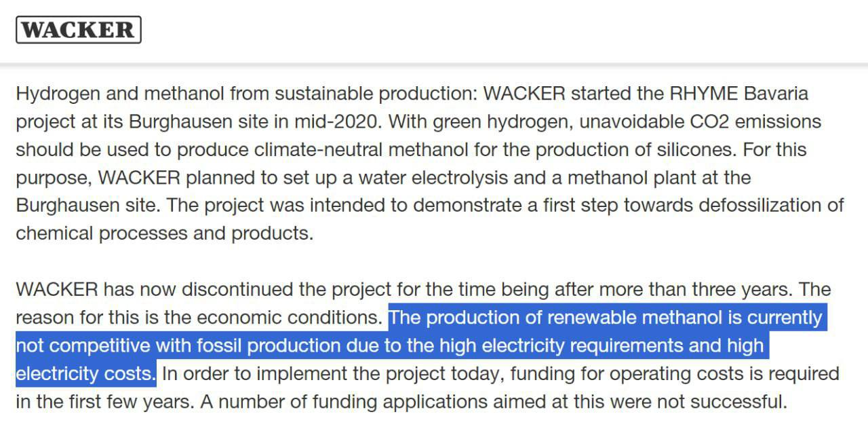Click the WACKER logo in the header
The height and width of the screenshot is (431, 868).
pyautogui.click(x=79, y=30)
